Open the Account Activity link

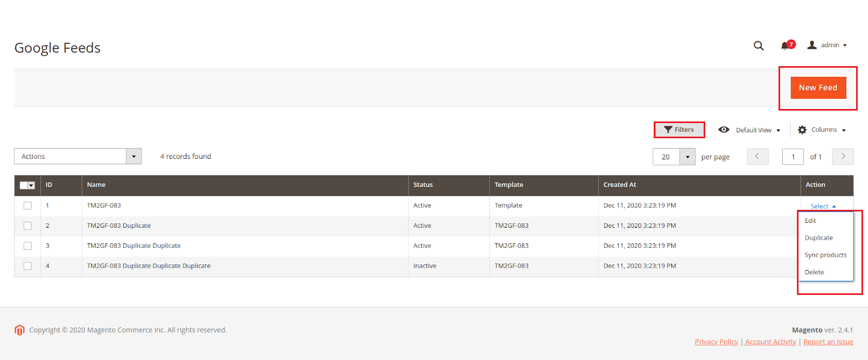[x=770, y=342]
